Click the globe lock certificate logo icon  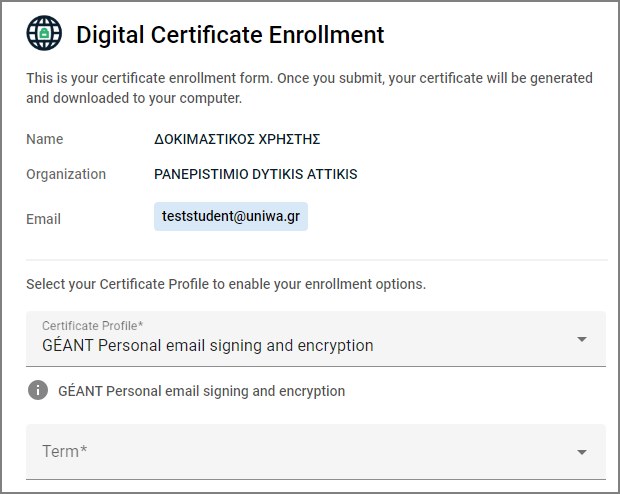pos(44,33)
